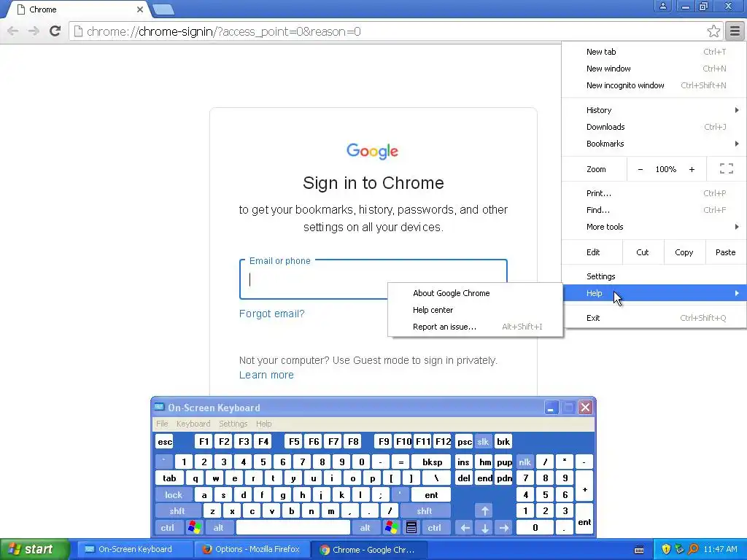The height and width of the screenshot is (560, 747).
Task: Toggle the left alt key
Action: [x=219, y=527]
